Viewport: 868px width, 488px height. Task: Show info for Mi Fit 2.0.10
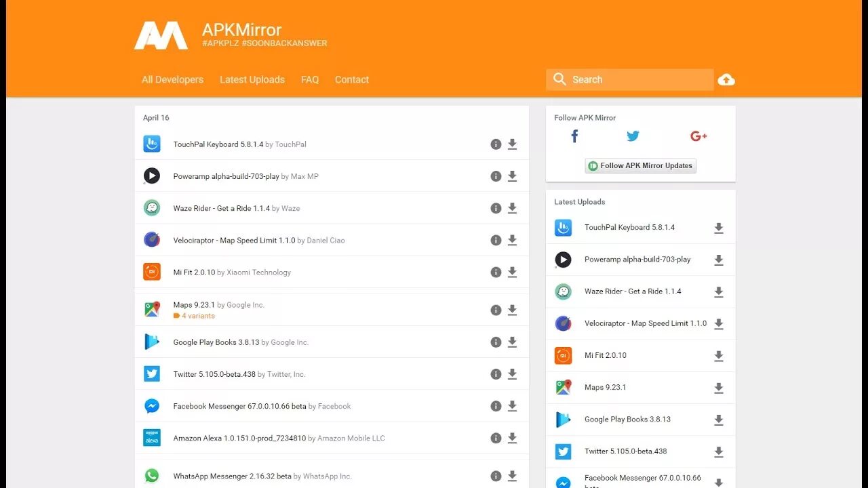pyautogui.click(x=496, y=272)
